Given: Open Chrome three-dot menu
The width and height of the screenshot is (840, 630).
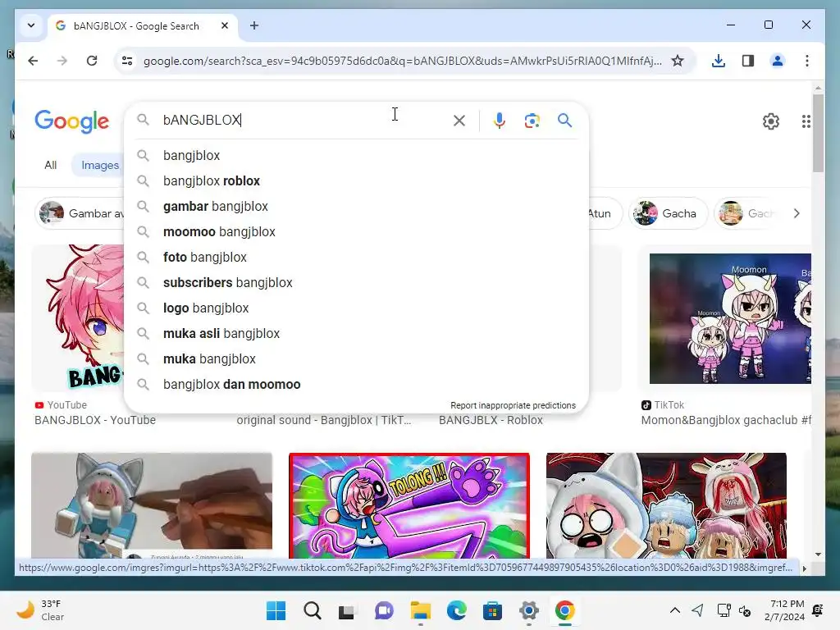Looking at the screenshot, I should point(807,61).
